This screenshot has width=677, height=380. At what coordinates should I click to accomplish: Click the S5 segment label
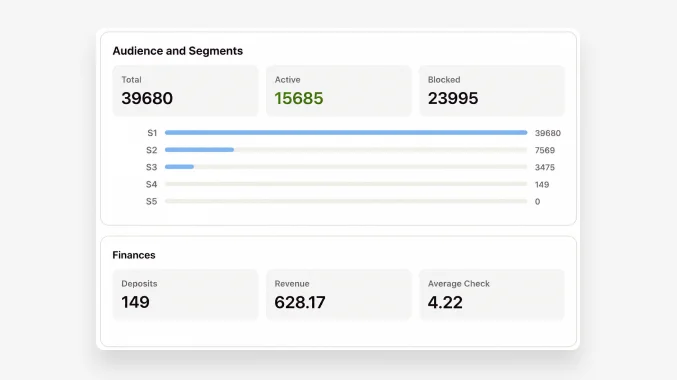point(152,202)
